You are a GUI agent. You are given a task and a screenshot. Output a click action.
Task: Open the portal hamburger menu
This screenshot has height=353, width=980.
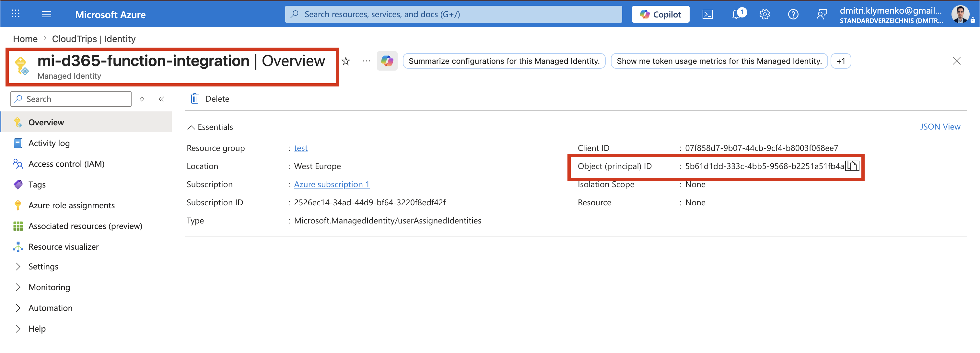click(x=46, y=14)
